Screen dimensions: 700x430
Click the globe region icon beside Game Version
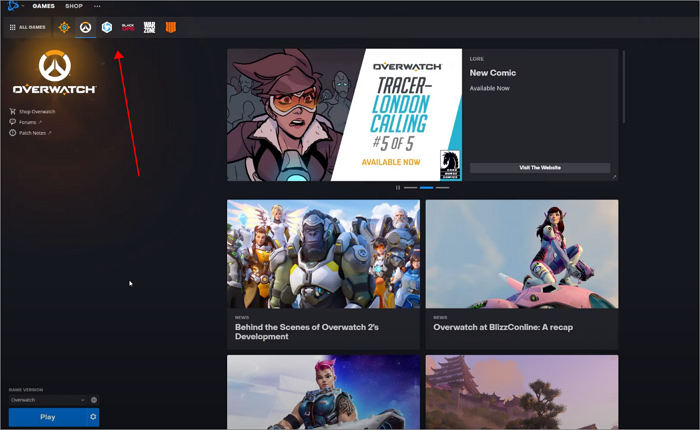point(94,400)
